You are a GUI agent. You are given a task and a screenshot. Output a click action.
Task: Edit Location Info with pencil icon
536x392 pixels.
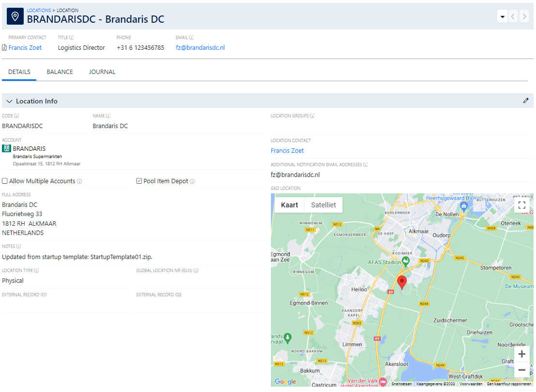526,101
